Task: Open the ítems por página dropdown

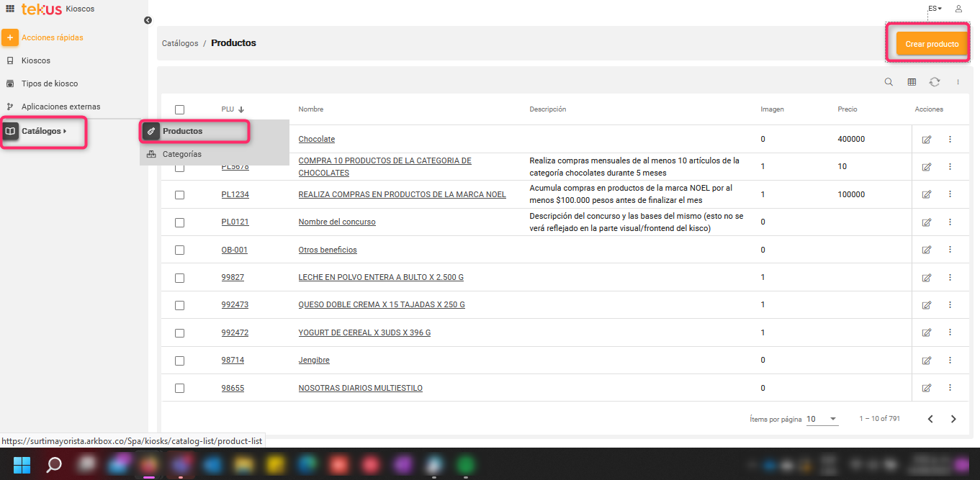Action: (822, 418)
